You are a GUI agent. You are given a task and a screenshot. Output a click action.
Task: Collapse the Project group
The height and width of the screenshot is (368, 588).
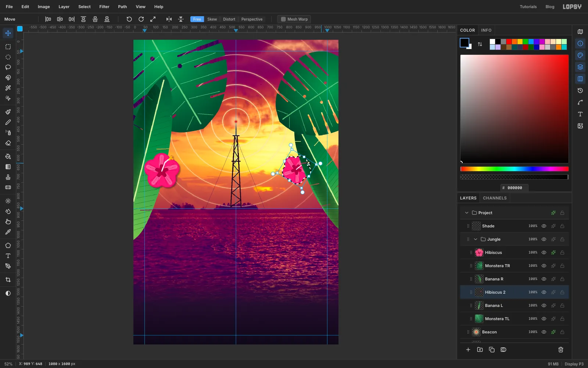(x=467, y=213)
